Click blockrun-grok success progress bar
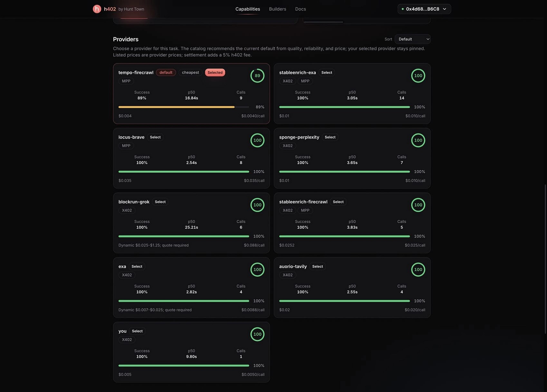The image size is (547, 392). tap(184, 237)
